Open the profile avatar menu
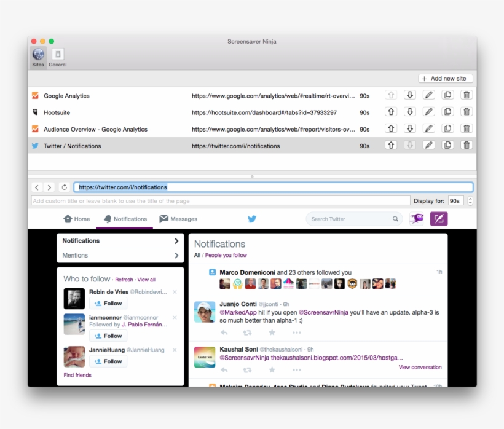The width and height of the screenshot is (504, 429). (417, 219)
